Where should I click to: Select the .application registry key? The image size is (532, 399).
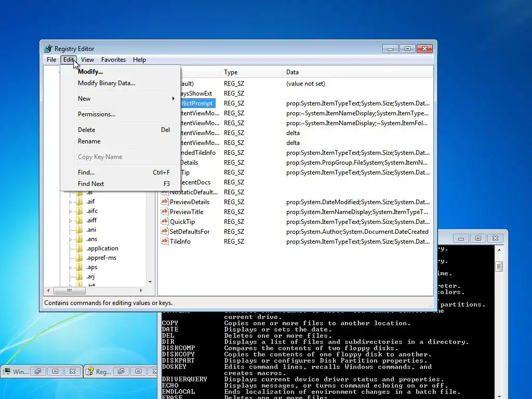tap(102, 248)
